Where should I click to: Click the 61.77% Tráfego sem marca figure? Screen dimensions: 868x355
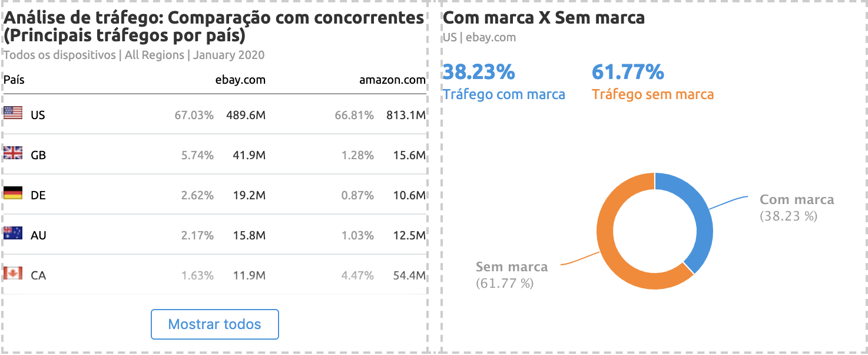point(628,73)
